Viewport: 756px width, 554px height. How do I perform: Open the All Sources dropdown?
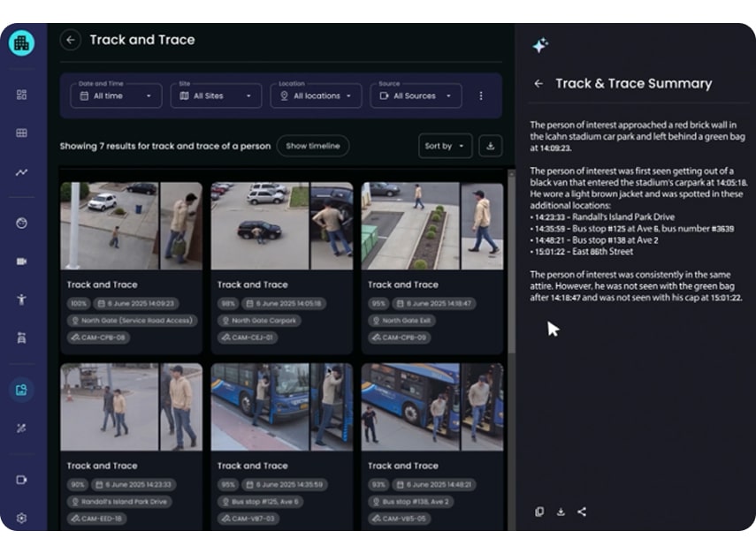416,95
